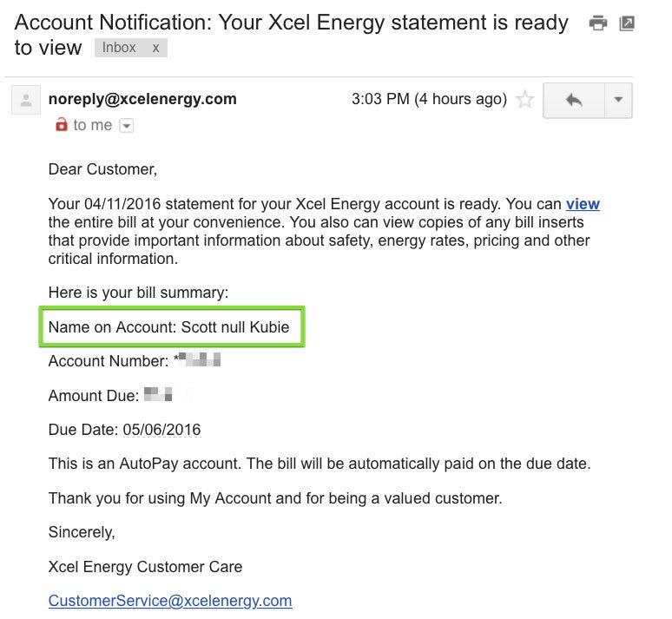Open email in new window icon

(x=627, y=23)
